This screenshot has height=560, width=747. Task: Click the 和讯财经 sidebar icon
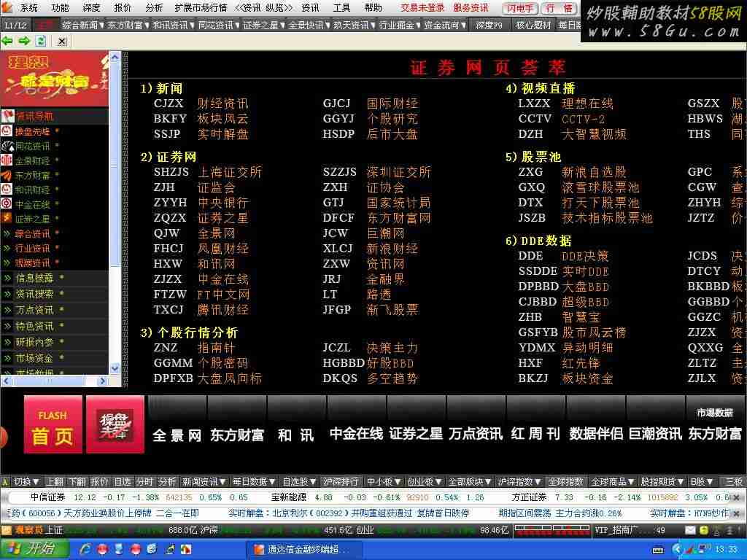tap(7, 189)
